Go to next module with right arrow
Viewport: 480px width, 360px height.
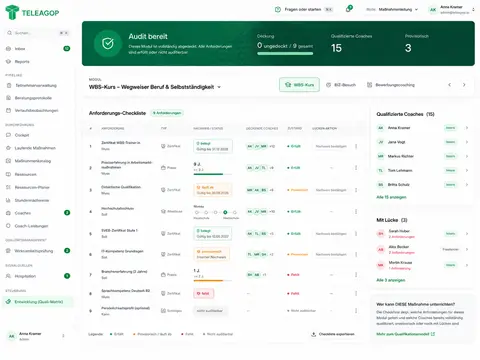[x=464, y=85]
